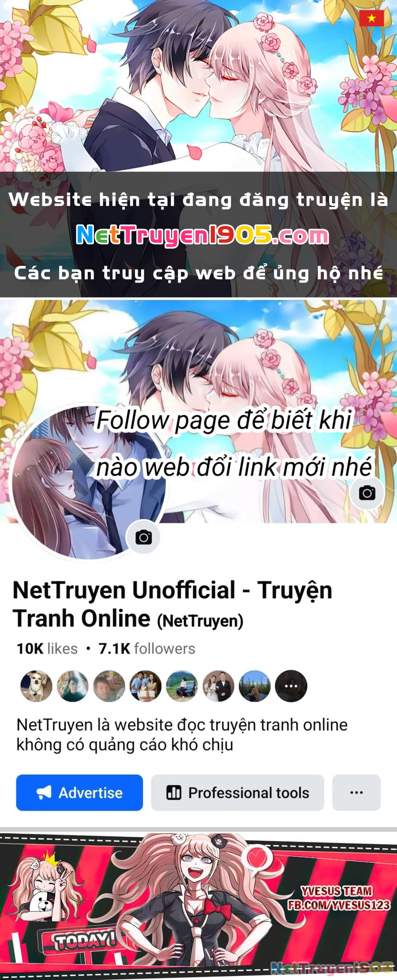This screenshot has width=397, height=980.
Task: Open the dog avatar follower thumbnail
Action: [x=37, y=686]
